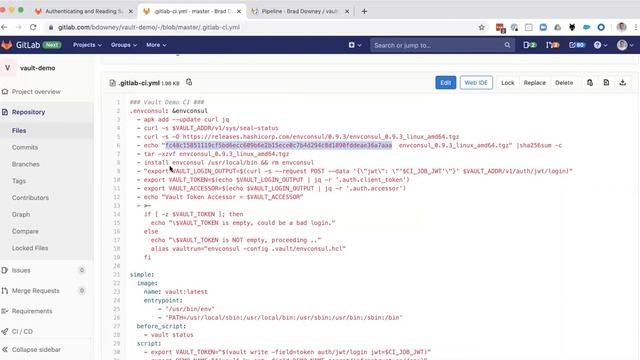Click the Chrome profile avatar
This screenshot has width=640, height=360.
(x=622, y=27)
